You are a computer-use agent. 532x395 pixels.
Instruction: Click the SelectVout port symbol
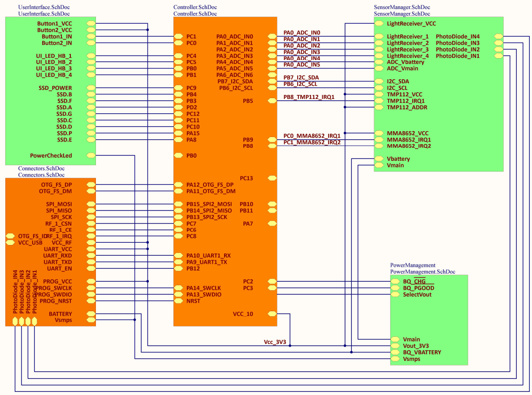(395, 294)
